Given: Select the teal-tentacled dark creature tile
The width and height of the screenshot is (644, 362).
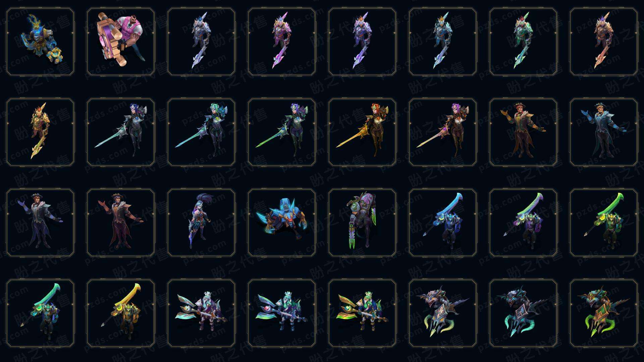Looking at the screenshot, I should point(523,313).
